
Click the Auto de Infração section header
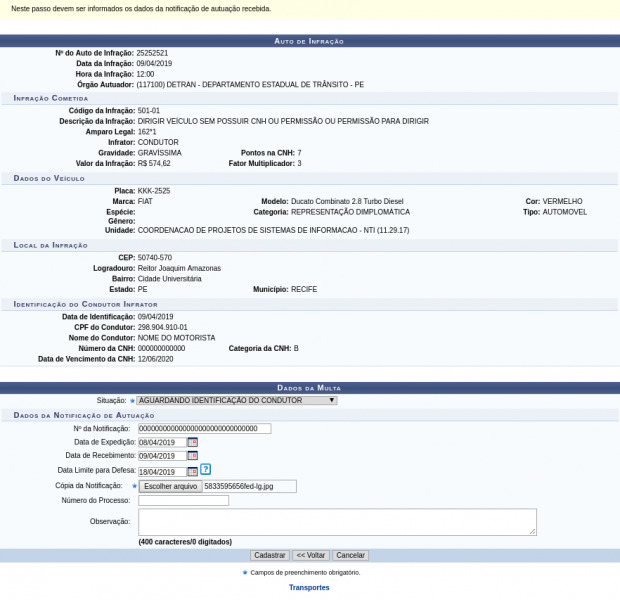click(309, 41)
